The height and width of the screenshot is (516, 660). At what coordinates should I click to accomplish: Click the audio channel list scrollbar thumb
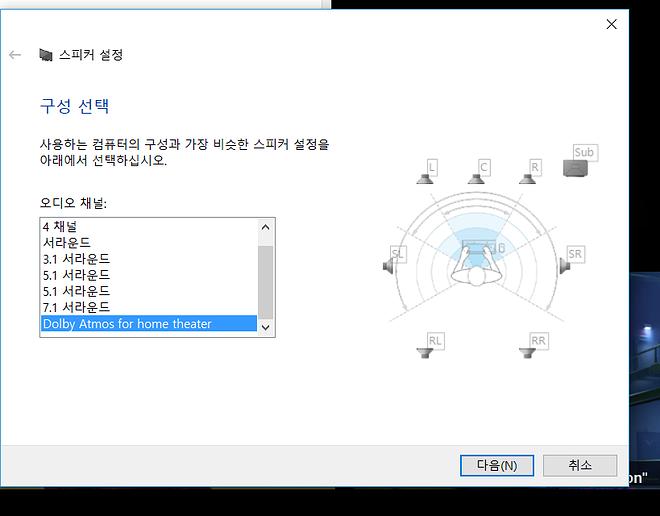click(x=266, y=282)
